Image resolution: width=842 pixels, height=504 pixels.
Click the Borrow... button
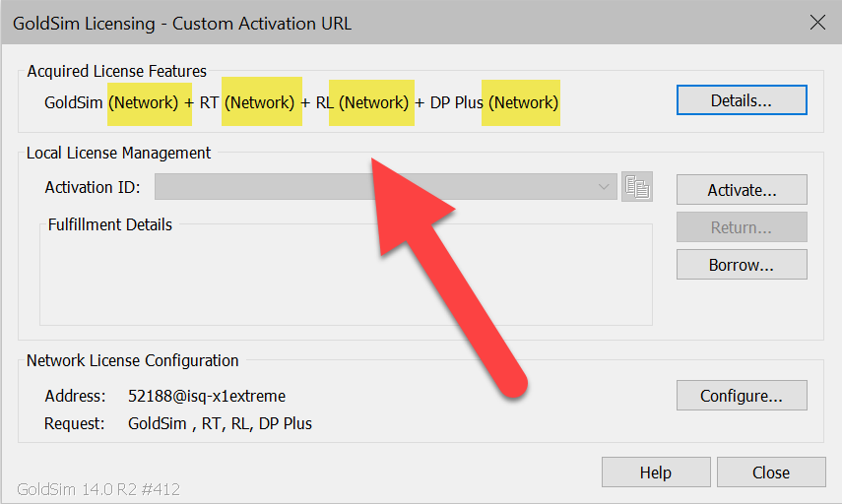[x=742, y=265]
